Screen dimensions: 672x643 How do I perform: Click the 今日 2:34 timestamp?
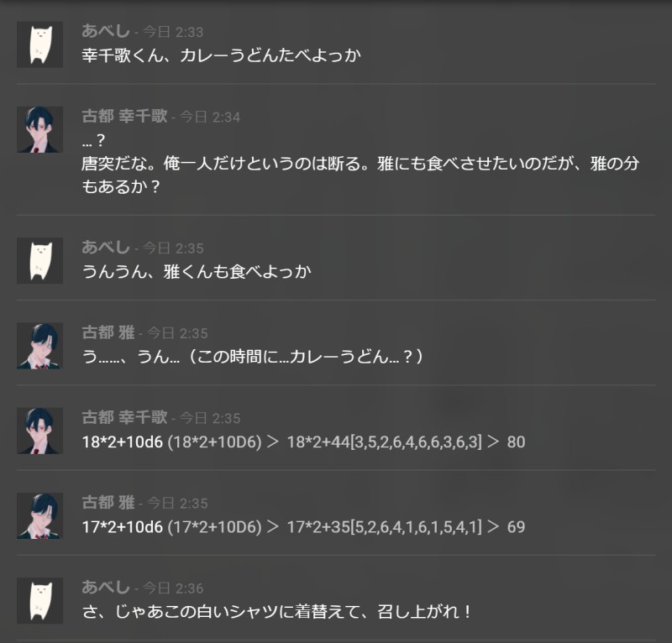point(209,117)
